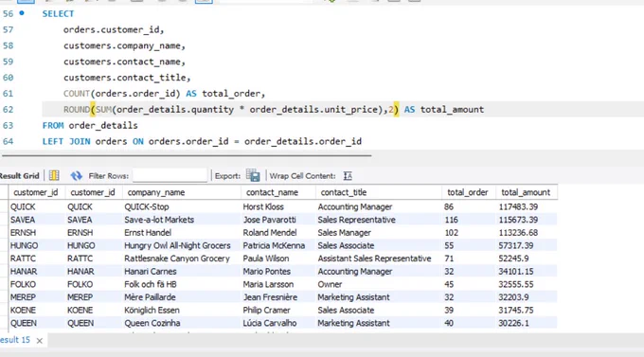
Task: Refresh the result grid data
Action: (x=76, y=176)
